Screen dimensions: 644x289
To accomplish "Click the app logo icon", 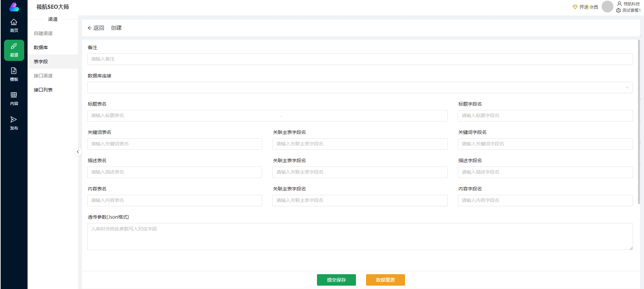I will point(14,7).
